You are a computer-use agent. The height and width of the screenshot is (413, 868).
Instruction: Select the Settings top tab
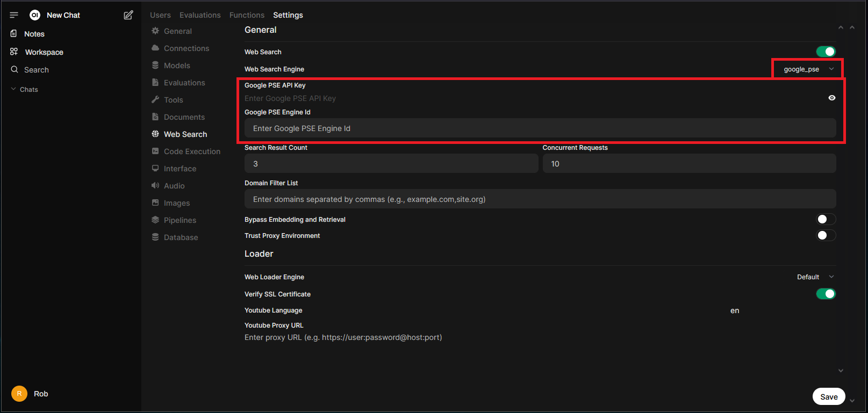(x=288, y=15)
